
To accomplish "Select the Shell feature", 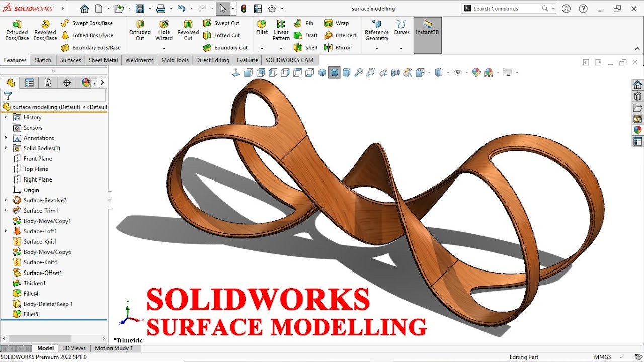I will [305, 48].
